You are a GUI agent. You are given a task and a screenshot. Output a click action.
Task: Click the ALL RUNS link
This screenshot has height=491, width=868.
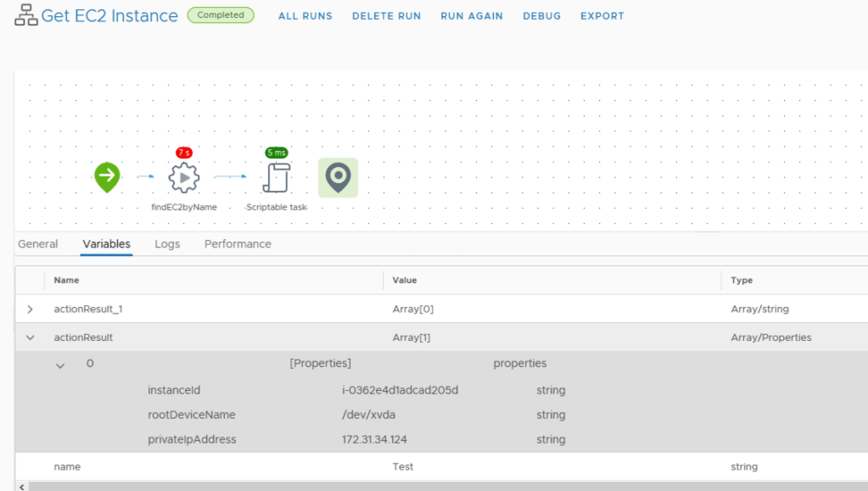305,16
